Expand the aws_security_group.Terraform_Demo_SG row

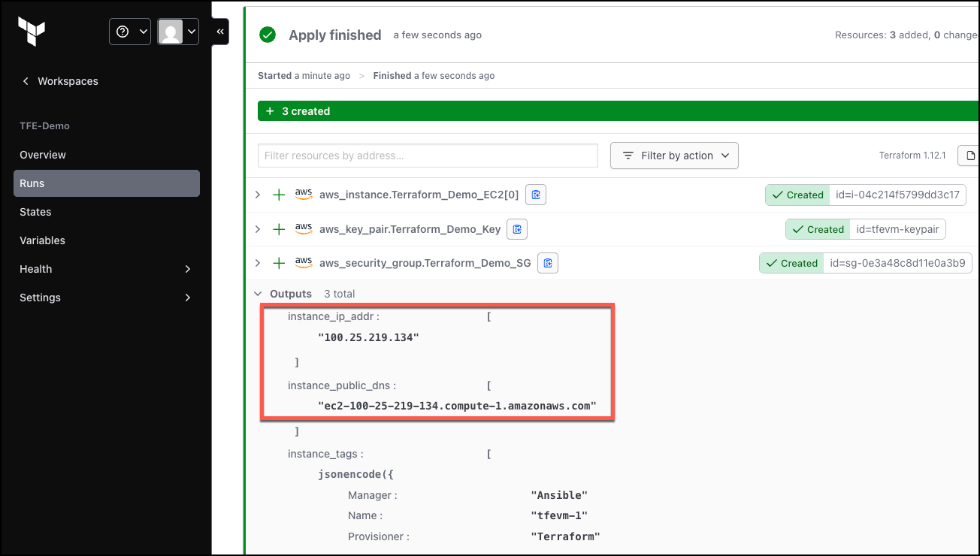pyautogui.click(x=258, y=263)
